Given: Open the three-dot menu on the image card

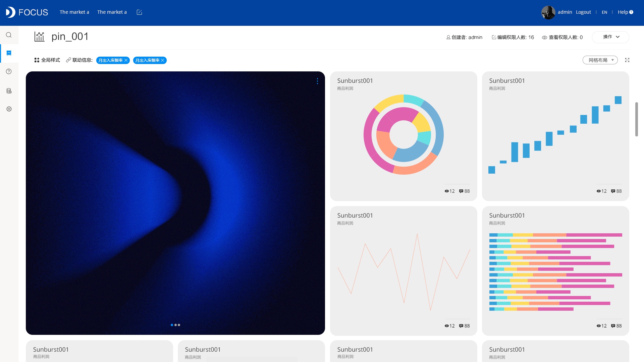Looking at the screenshot, I should click(317, 81).
